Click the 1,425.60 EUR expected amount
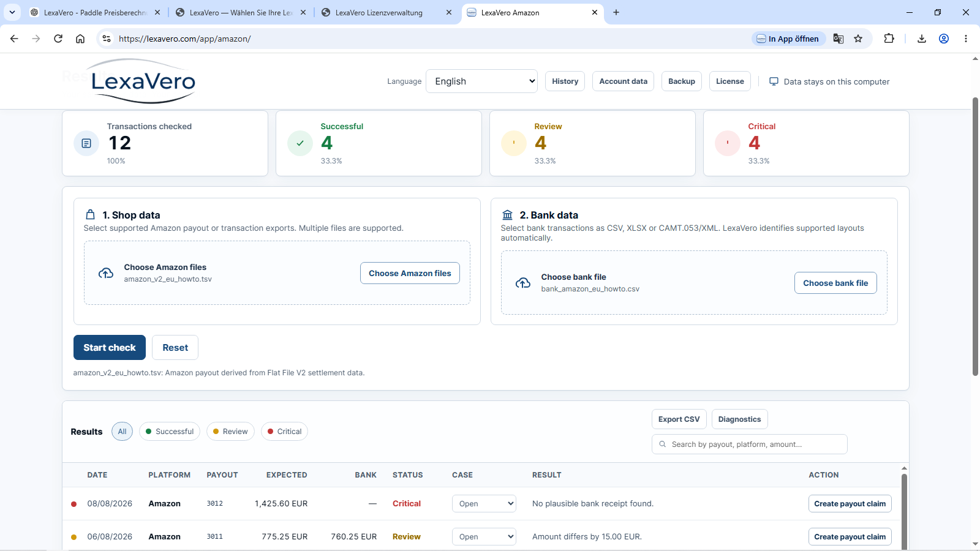The height and width of the screenshot is (551, 980). tap(281, 504)
